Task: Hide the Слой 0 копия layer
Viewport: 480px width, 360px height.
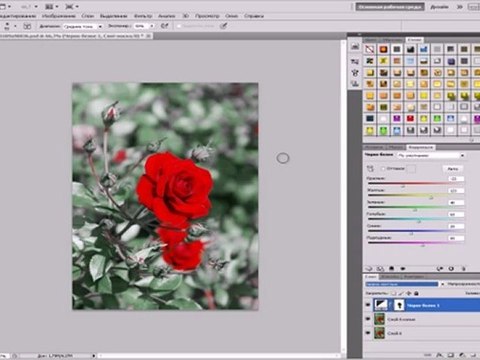Action: 368,319
